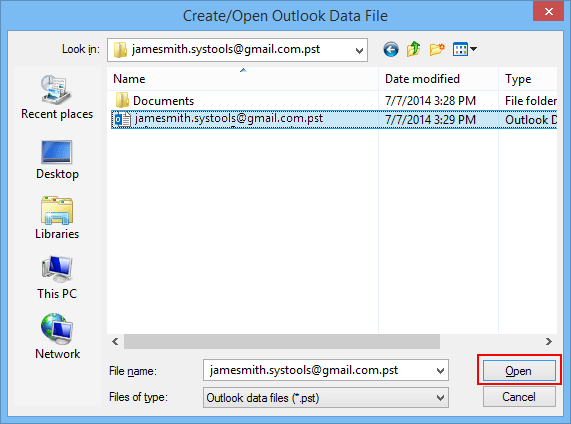Sort by Date modified column header

438,79
